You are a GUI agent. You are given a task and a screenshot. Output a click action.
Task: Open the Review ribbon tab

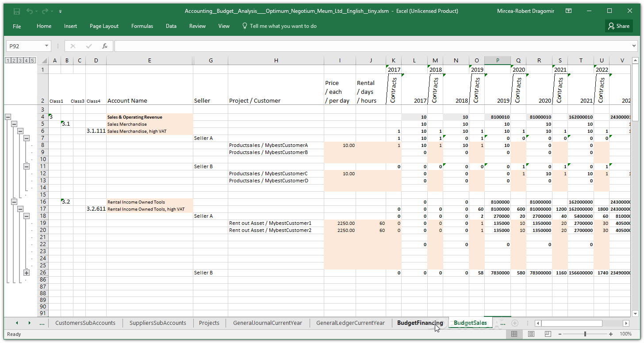[197, 26]
